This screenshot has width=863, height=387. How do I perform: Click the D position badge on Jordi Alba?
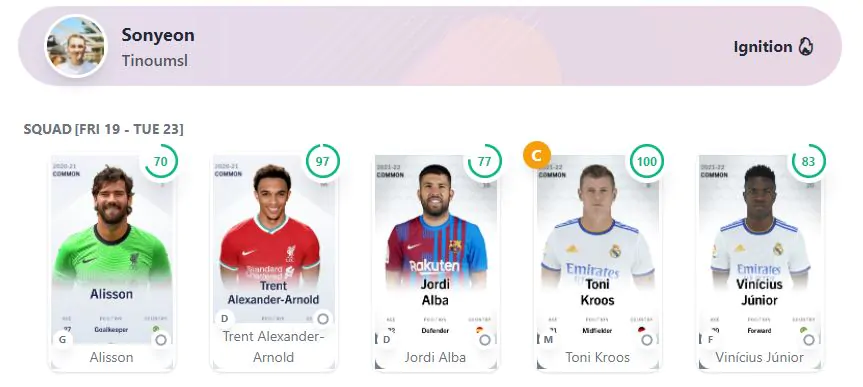[386, 340]
